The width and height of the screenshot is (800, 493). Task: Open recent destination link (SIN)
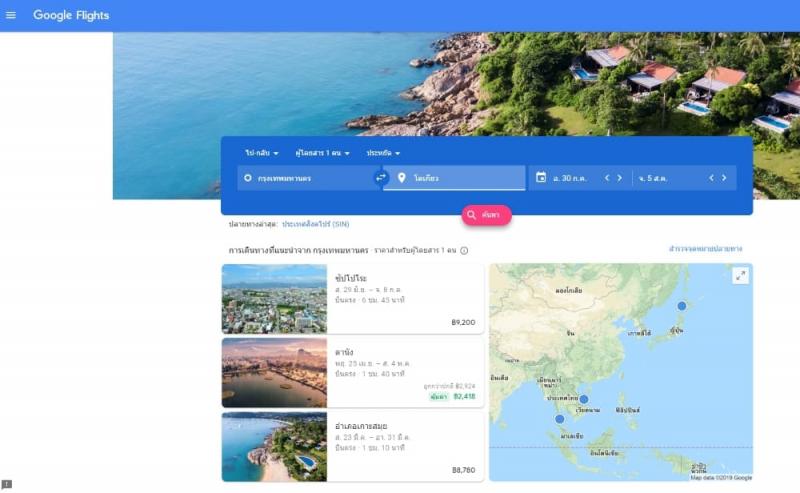[x=315, y=224]
